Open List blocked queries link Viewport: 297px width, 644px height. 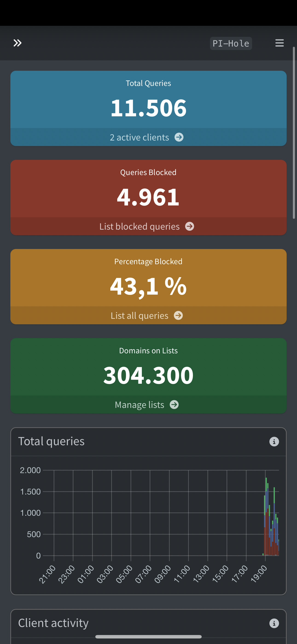(x=139, y=226)
